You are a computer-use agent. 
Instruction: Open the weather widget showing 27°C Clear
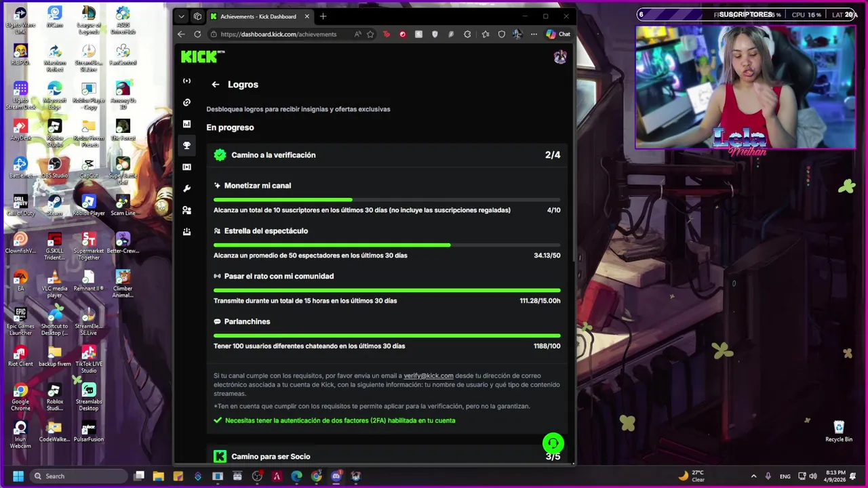(692, 476)
